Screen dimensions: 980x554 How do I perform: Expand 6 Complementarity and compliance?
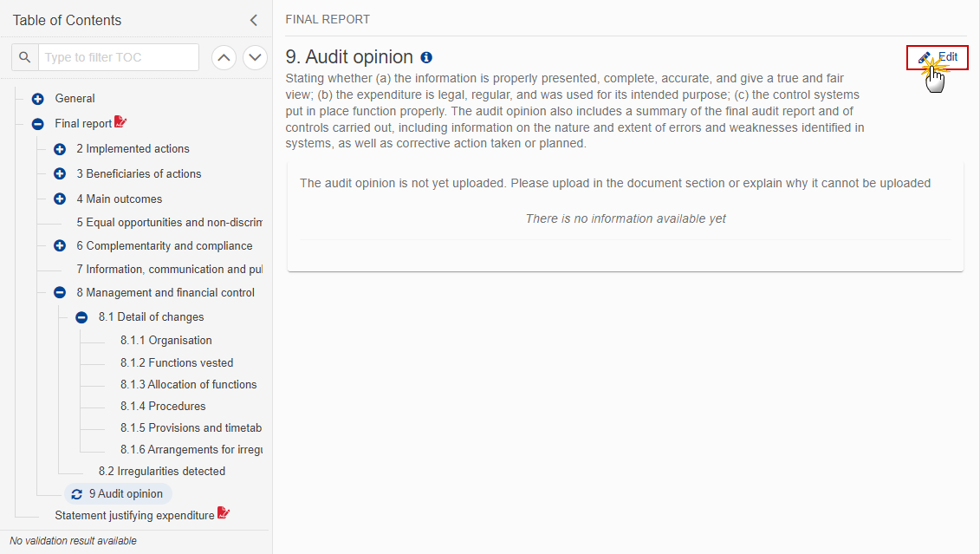[60, 245]
